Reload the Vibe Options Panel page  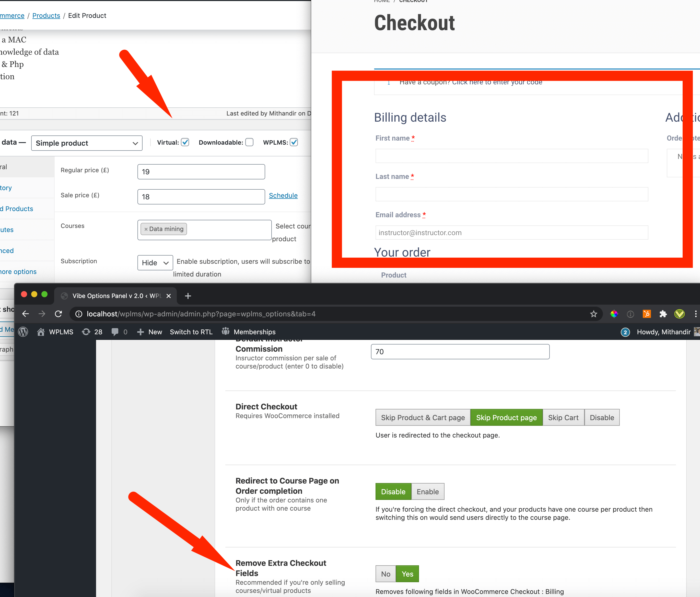click(x=59, y=314)
